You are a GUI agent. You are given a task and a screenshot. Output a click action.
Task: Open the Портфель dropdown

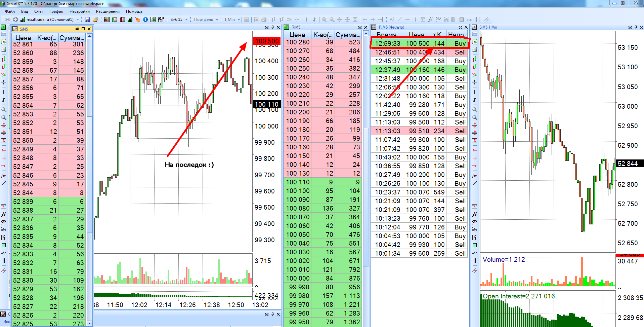(x=217, y=20)
